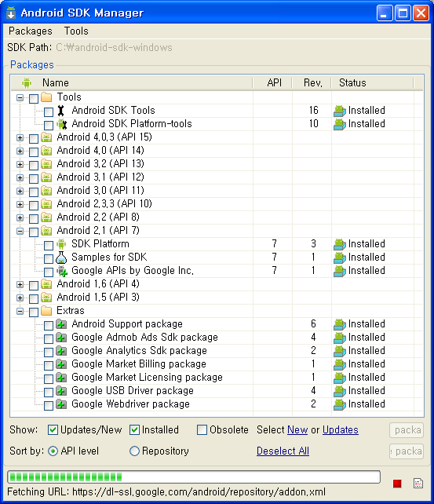Click the Google Market Billing package icon
The width and height of the screenshot is (434, 504).
click(61, 364)
